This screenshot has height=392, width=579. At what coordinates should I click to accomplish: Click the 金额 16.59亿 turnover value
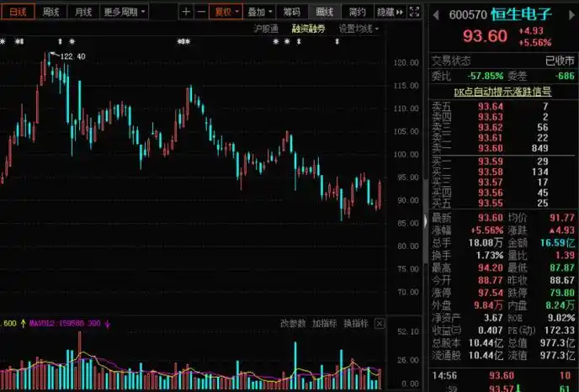click(558, 242)
